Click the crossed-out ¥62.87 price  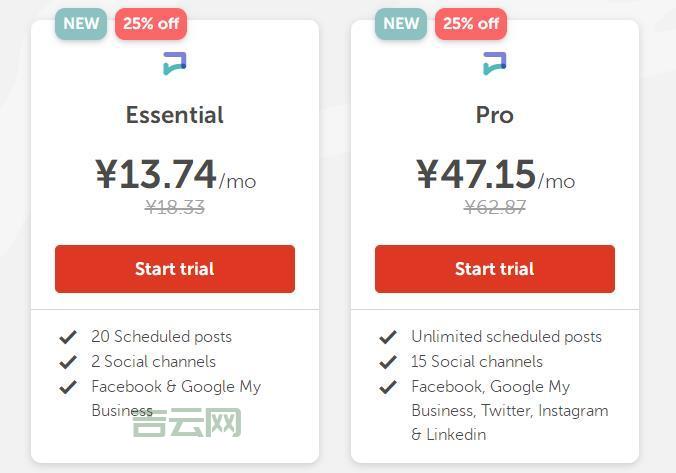pyautogui.click(x=495, y=207)
